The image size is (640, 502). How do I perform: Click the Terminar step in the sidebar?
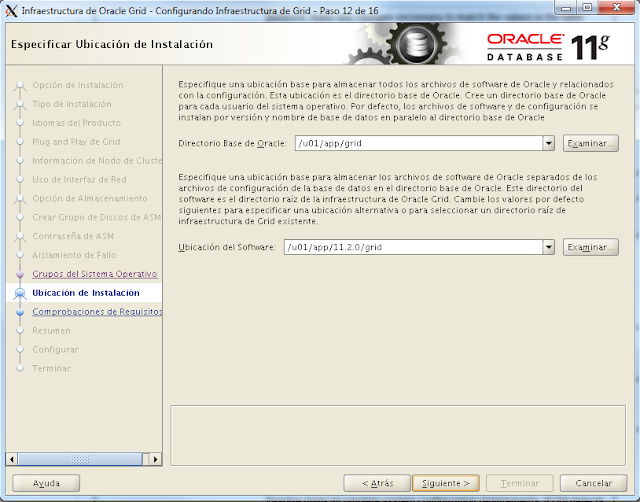click(51, 368)
